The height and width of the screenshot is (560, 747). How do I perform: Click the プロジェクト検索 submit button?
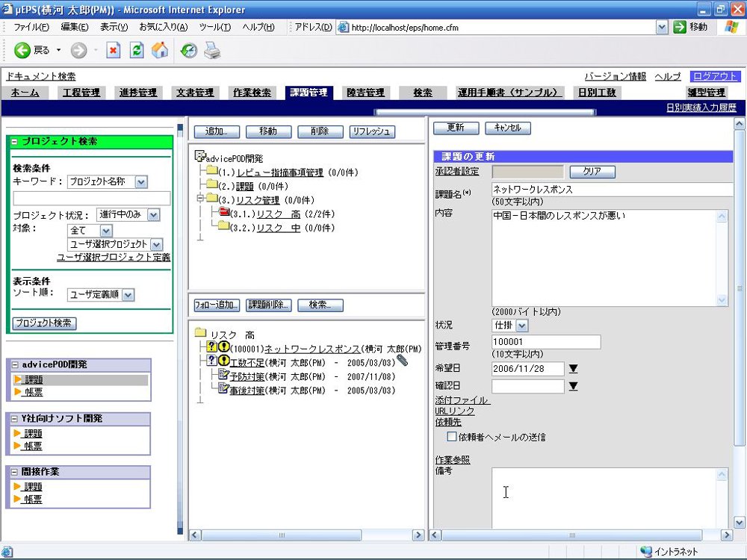(x=44, y=323)
